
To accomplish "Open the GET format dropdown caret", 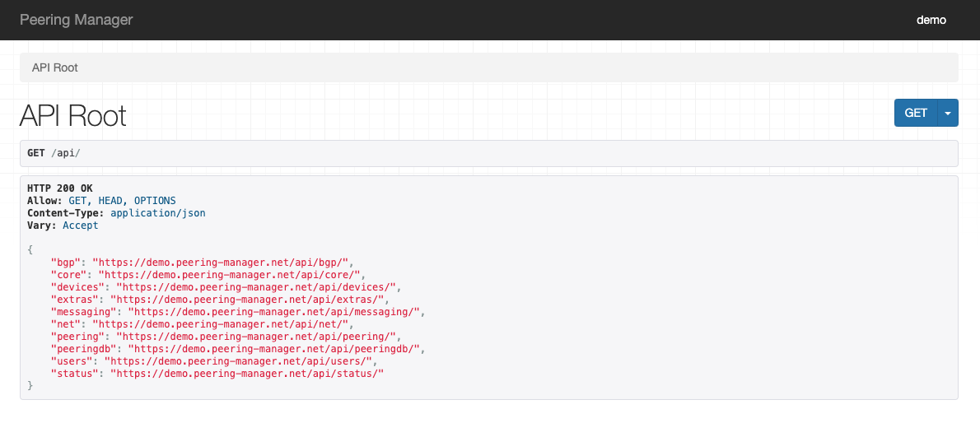I will tap(948, 113).
